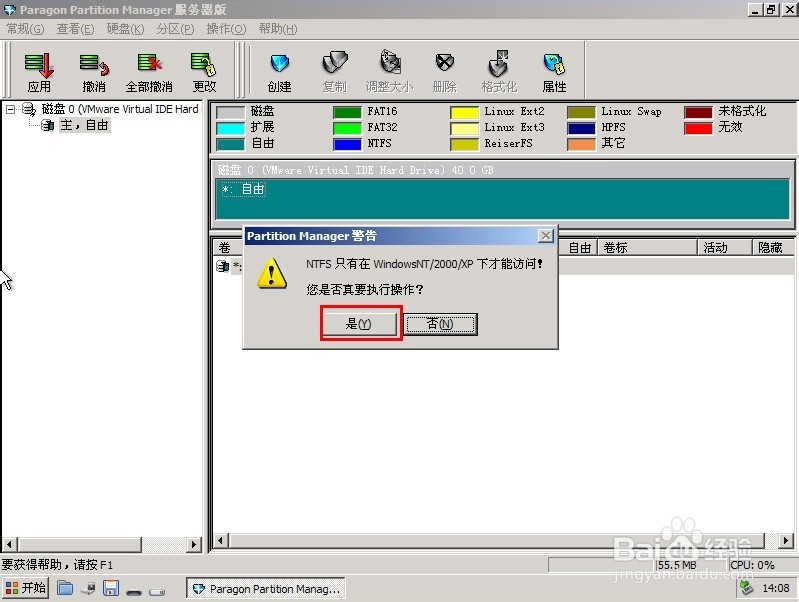The image size is (799, 602).
Task: Click left arrow of tree panel scrollbar
Action: point(9,544)
